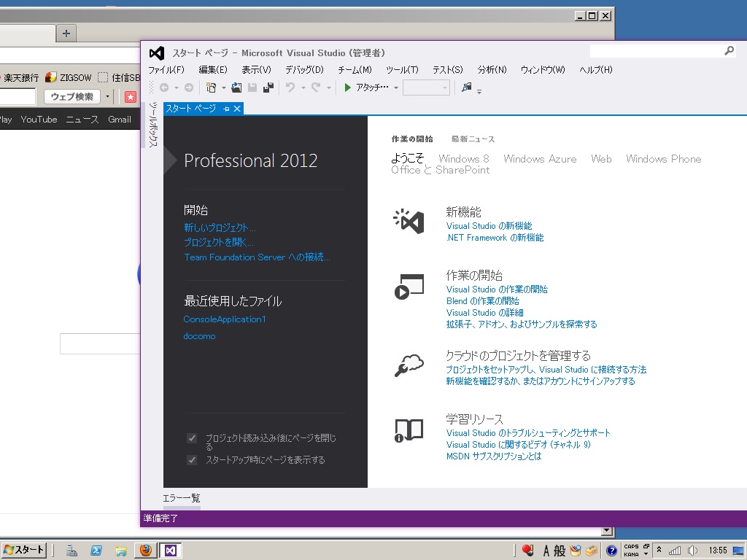The image size is (747, 560).
Task: Open the デバッグ(D) menu
Action: (x=303, y=70)
